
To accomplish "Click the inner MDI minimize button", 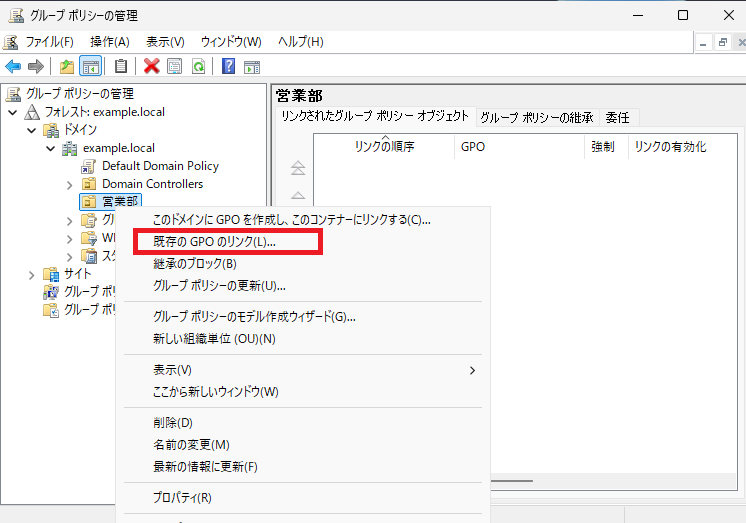I will click(703, 43).
